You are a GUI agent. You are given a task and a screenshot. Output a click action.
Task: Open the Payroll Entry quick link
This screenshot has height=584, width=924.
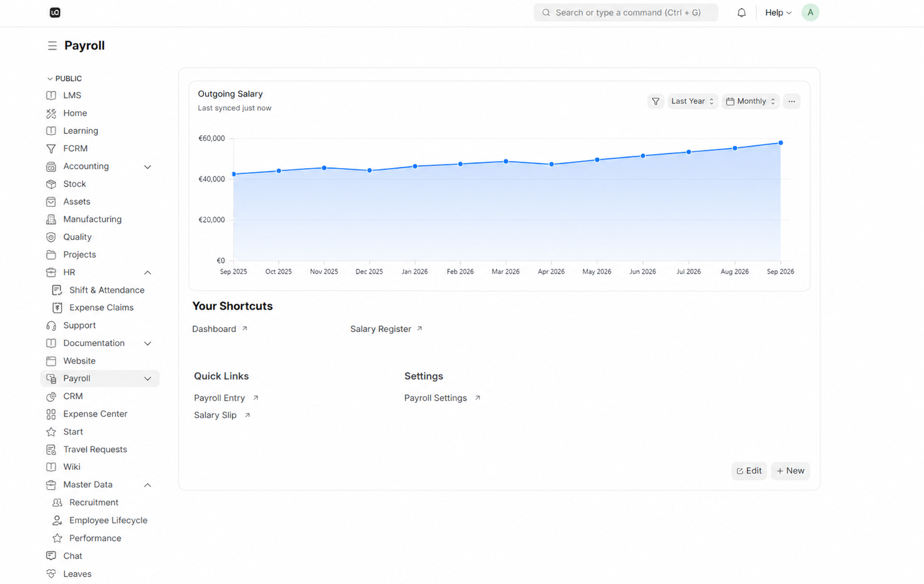click(226, 398)
